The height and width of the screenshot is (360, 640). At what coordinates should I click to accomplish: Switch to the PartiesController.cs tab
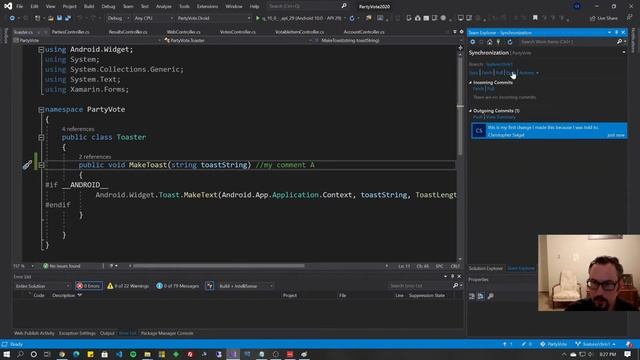coord(70,32)
